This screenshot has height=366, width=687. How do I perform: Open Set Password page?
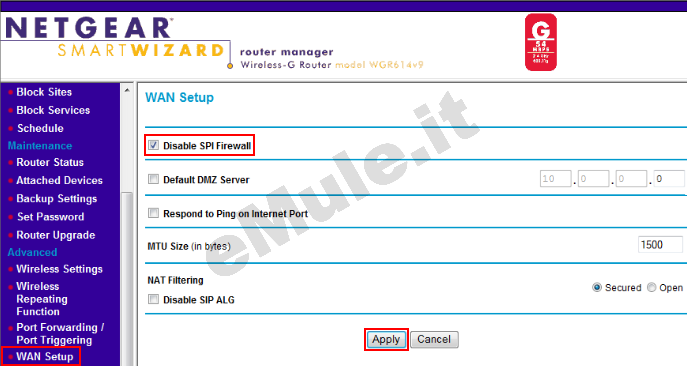click(x=50, y=217)
